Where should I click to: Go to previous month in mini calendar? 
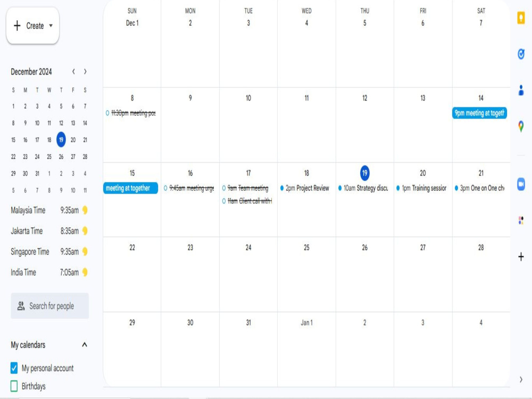click(73, 72)
